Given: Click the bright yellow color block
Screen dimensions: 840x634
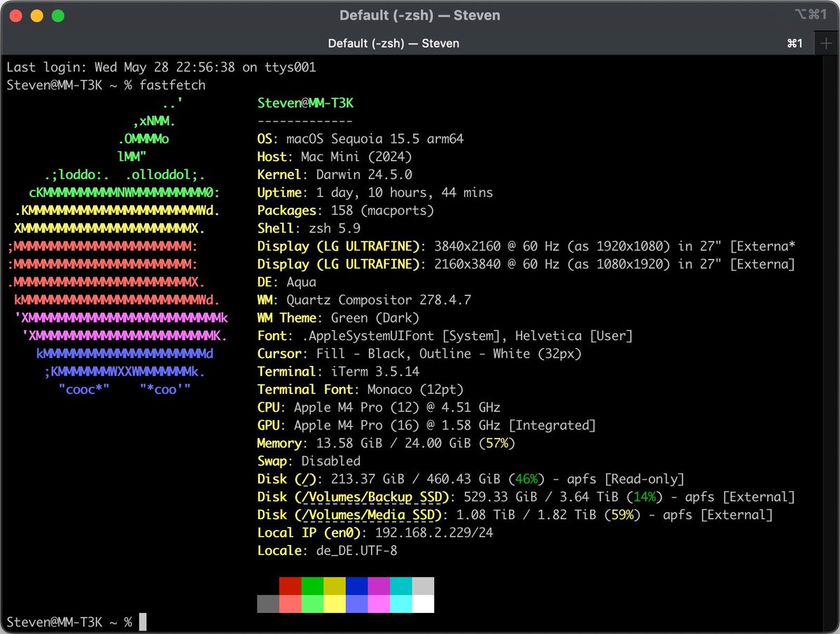Looking at the screenshot, I should click(335, 604).
